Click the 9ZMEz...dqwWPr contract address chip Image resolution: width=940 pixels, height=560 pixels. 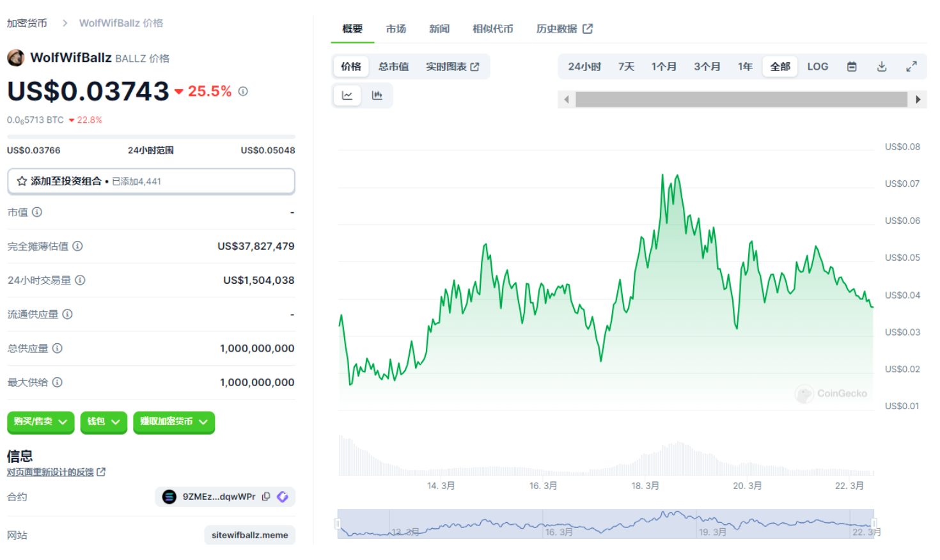225,497
